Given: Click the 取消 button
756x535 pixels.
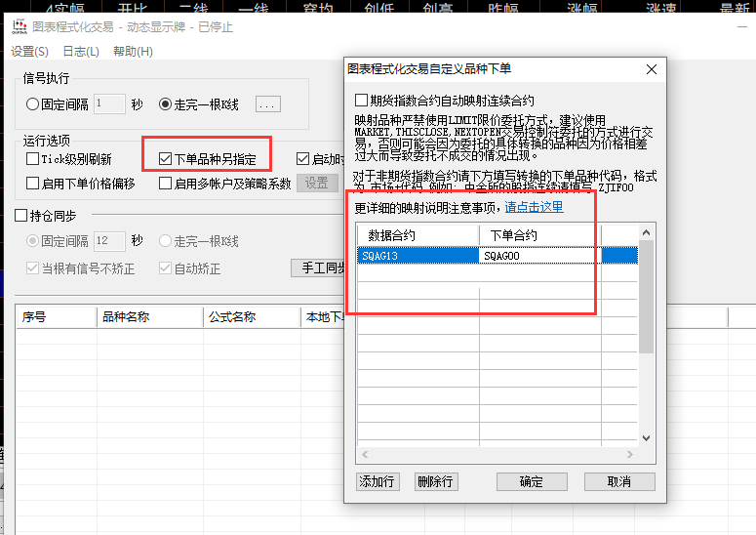Looking at the screenshot, I should [619, 481].
